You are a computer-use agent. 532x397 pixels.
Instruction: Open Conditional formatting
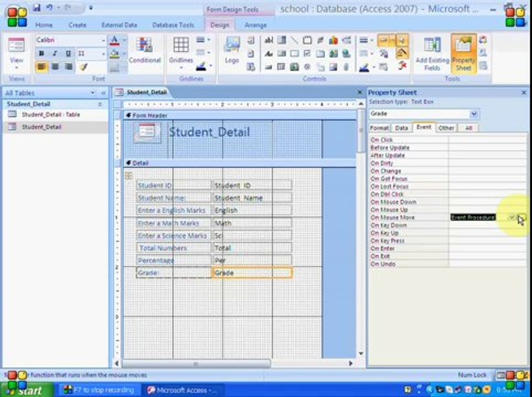[x=145, y=51]
